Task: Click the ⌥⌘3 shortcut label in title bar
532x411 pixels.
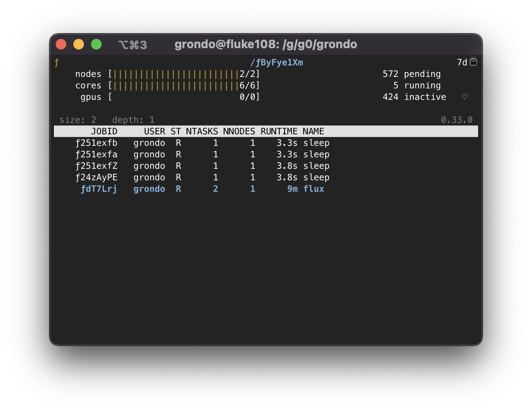Action: tap(133, 45)
